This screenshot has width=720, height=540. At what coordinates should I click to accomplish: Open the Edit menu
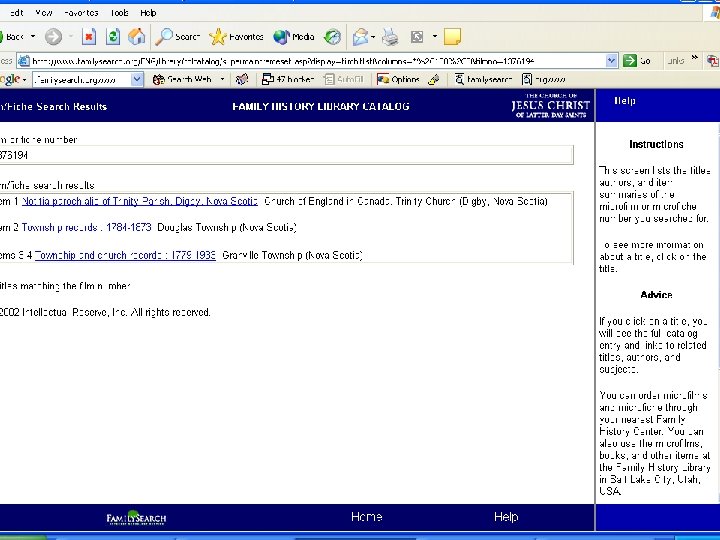[16, 13]
